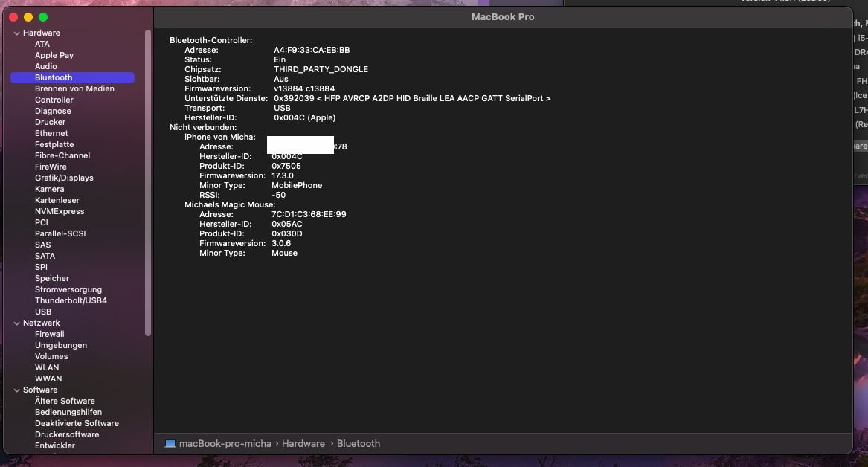Minimize the window with the yellow button
Screen dimensions: 868x467
click(28, 17)
